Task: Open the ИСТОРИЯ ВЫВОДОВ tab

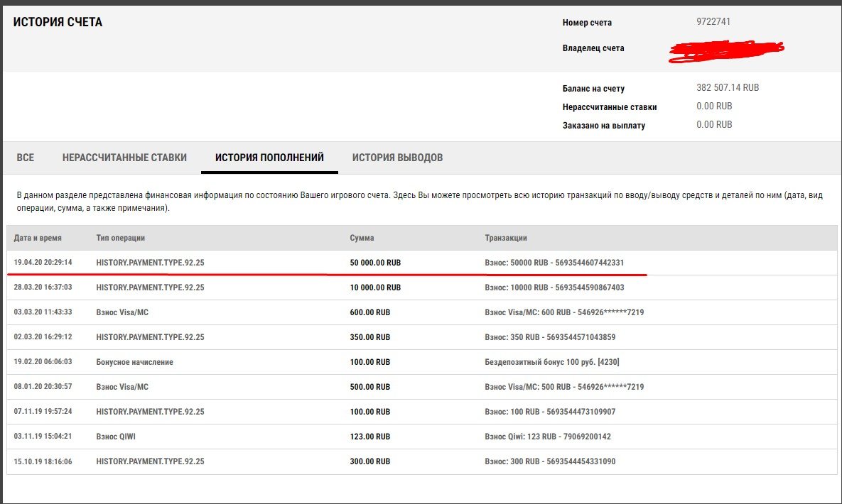Action: [x=397, y=158]
